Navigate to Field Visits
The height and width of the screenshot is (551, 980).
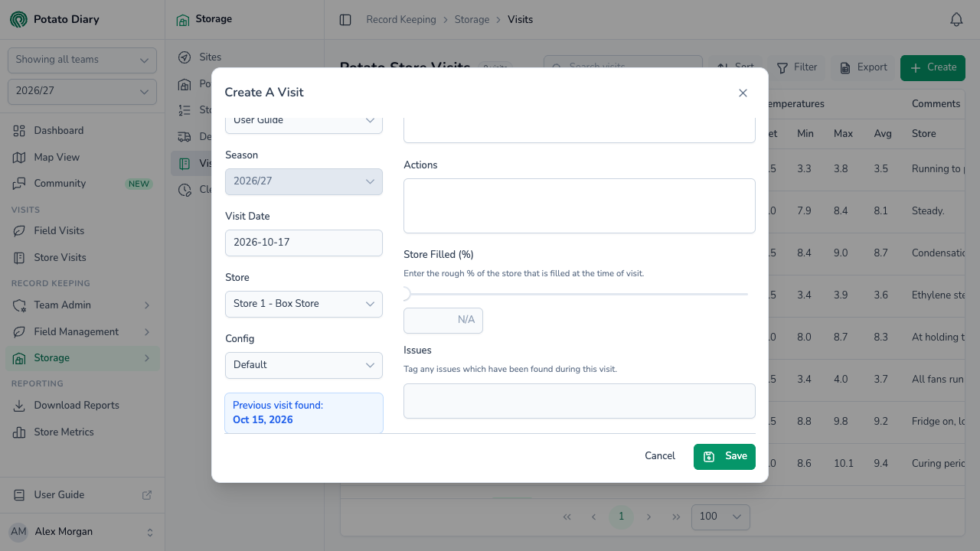pos(83,231)
